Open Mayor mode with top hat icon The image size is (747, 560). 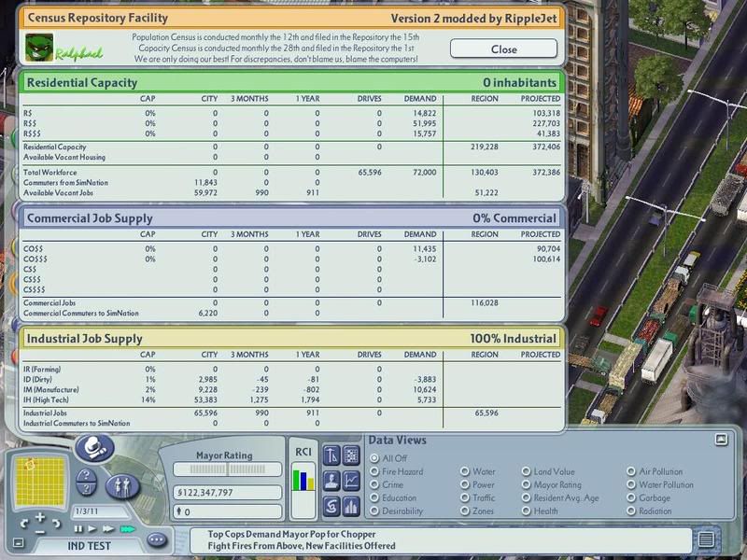(95, 449)
